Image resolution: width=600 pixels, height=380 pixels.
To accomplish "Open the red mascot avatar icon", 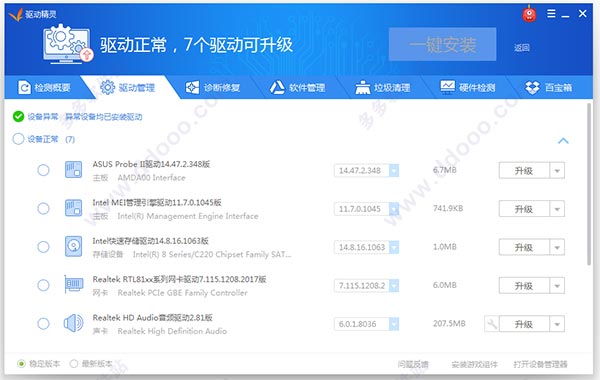I will (530, 14).
